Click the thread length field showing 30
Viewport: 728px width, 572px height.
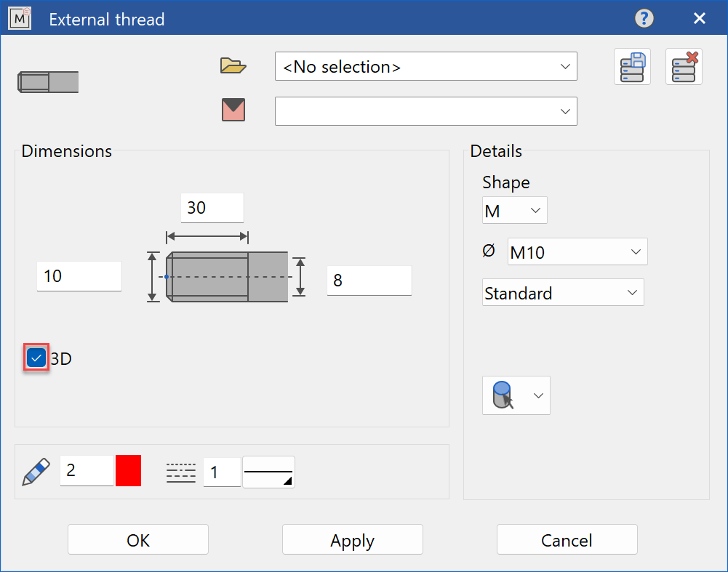(x=212, y=208)
